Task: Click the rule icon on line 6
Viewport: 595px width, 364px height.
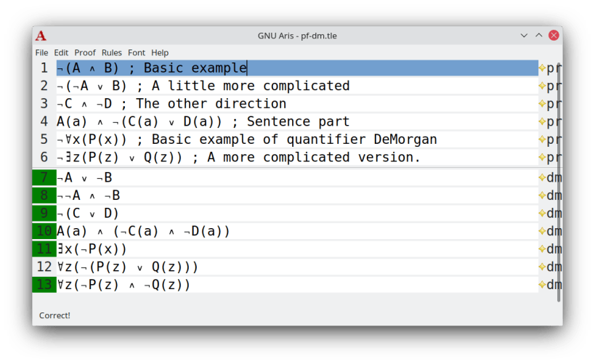Action: point(542,158)
